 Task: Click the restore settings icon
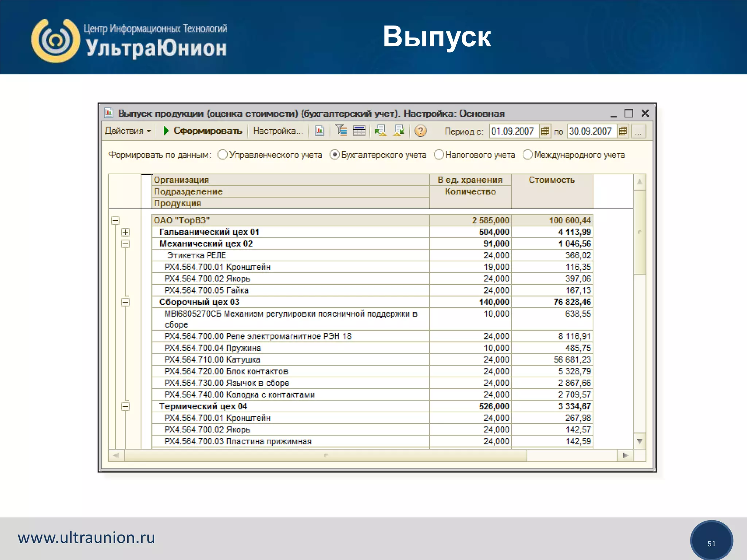click(380, 131)
